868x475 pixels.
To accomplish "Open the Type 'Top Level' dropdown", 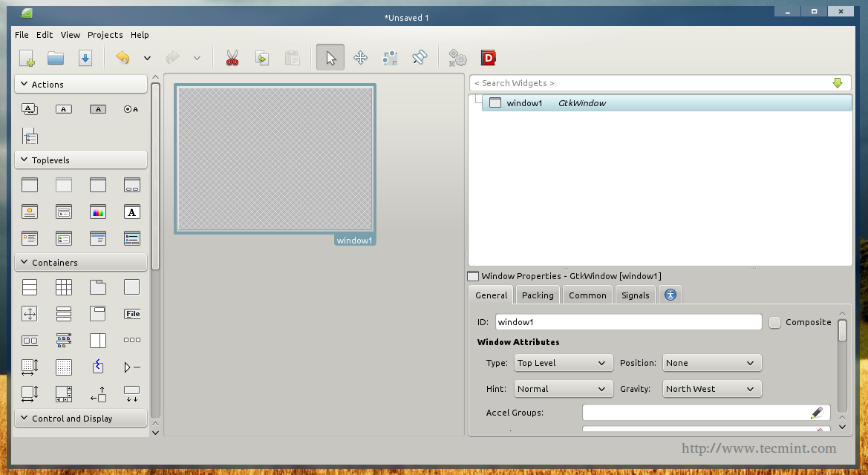I will 563,363.
